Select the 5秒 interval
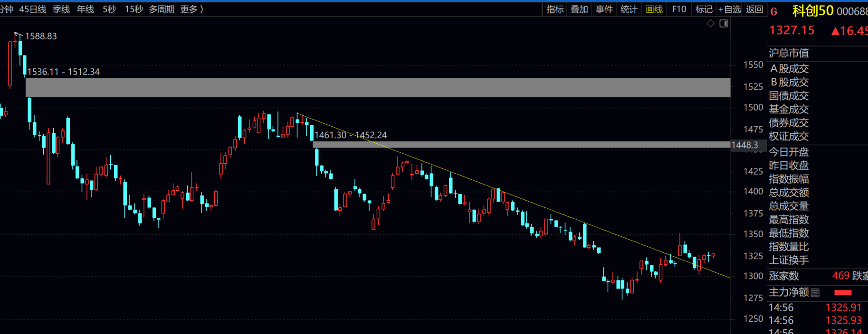 [x=109, y=9]
